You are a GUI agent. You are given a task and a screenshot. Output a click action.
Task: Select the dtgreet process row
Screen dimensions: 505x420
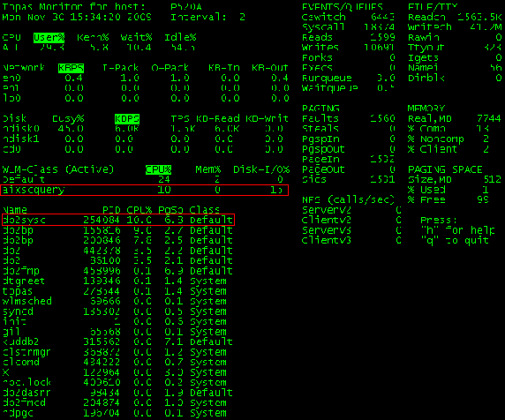(x=115, y=281)
